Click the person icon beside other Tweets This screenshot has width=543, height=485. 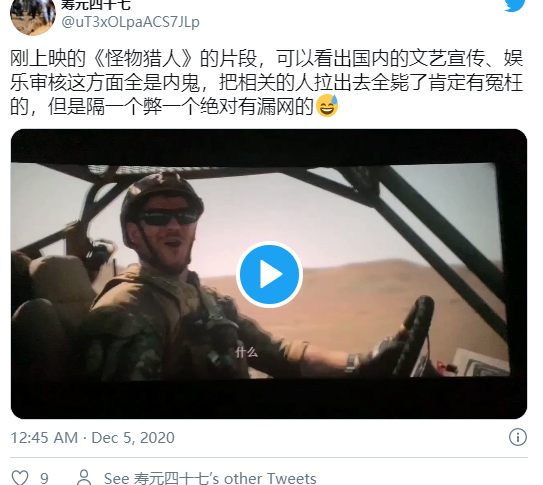click(84, 478)
